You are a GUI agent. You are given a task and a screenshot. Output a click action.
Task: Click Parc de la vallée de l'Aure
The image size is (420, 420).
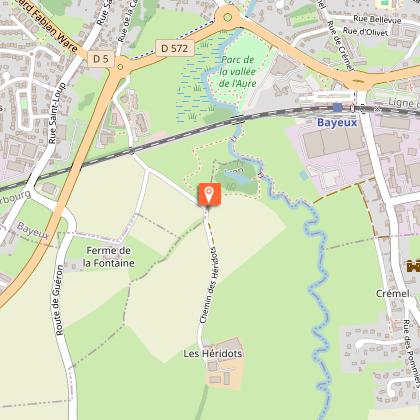pos(238,71)
